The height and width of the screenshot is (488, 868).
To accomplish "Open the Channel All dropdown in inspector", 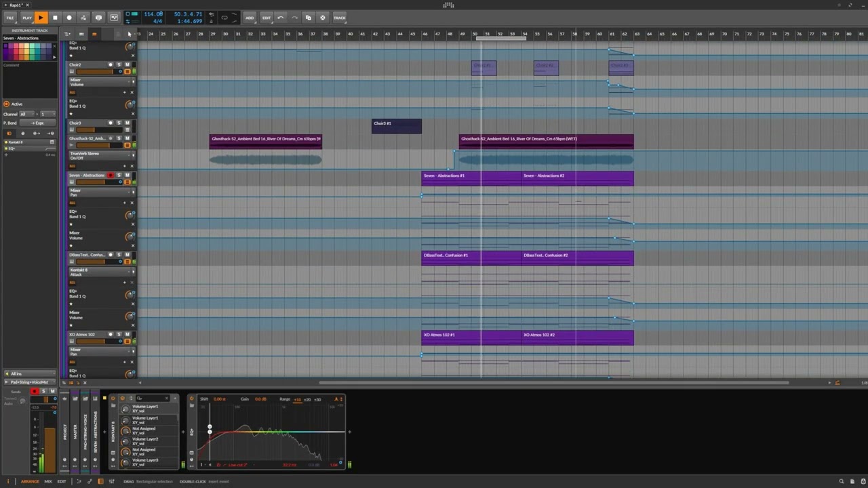I will click(x=26, y=114).
